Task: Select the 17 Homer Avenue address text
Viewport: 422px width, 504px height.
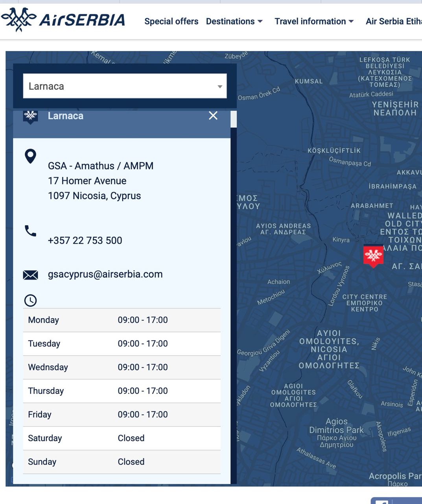Action: [87, 181]
